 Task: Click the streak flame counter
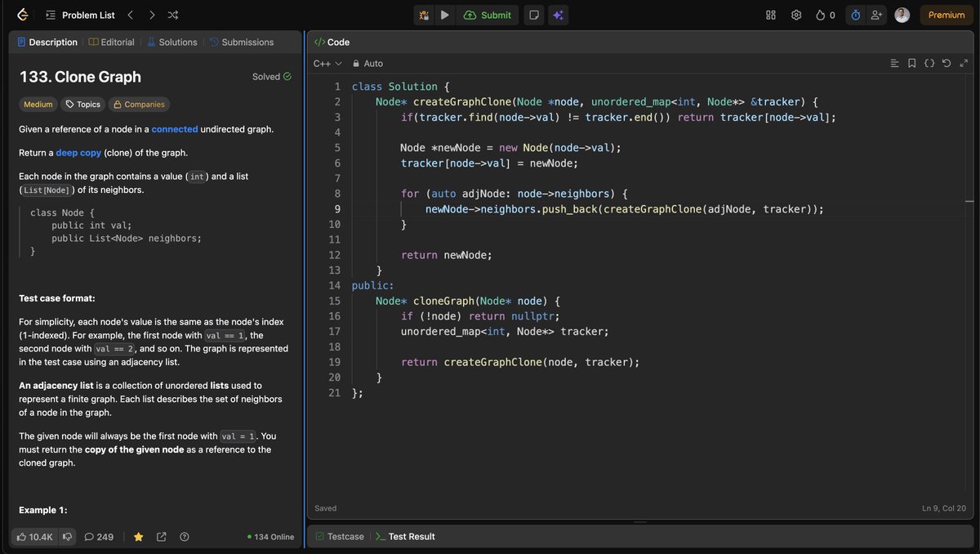coord(825,15)
